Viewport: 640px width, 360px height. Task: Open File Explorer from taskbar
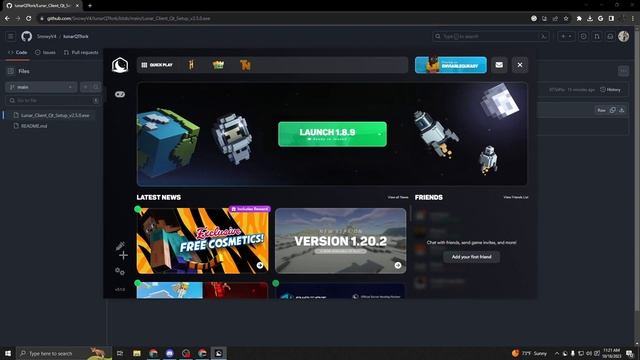coord(137,353)
